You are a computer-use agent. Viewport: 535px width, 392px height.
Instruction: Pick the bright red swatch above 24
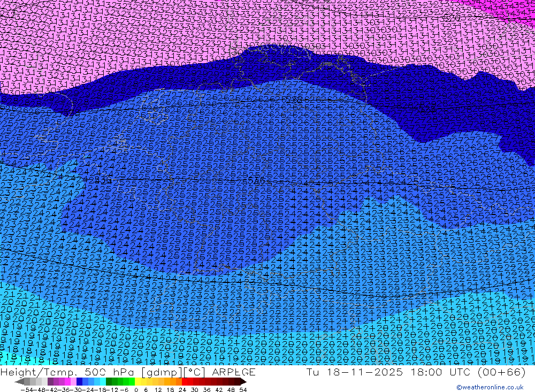[185, 381]
